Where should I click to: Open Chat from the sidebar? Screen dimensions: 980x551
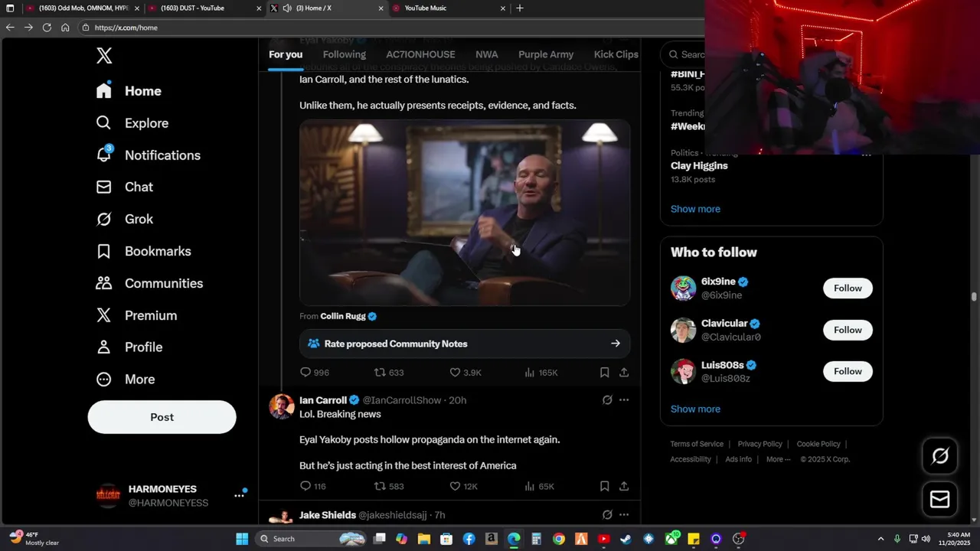pyautogui.click(x=124, y=187)
